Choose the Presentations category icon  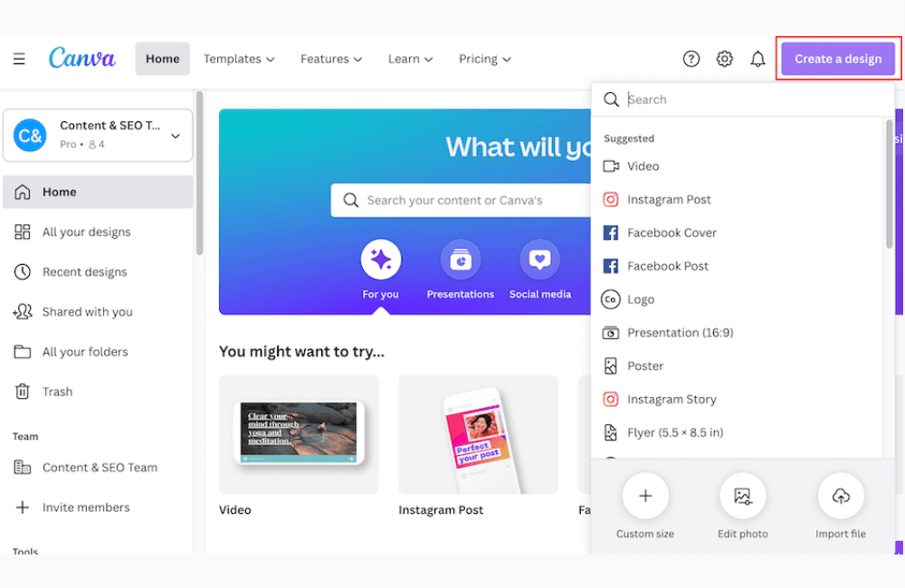point(461,261)
